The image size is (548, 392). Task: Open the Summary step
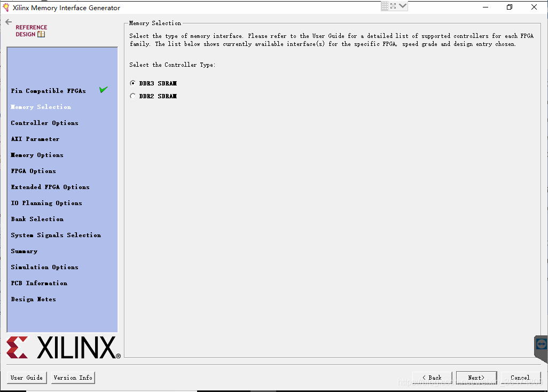click(x=24, y=251)
